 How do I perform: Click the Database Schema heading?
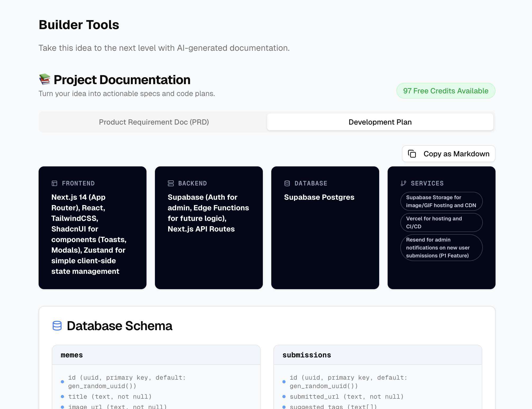coord(120,326)
